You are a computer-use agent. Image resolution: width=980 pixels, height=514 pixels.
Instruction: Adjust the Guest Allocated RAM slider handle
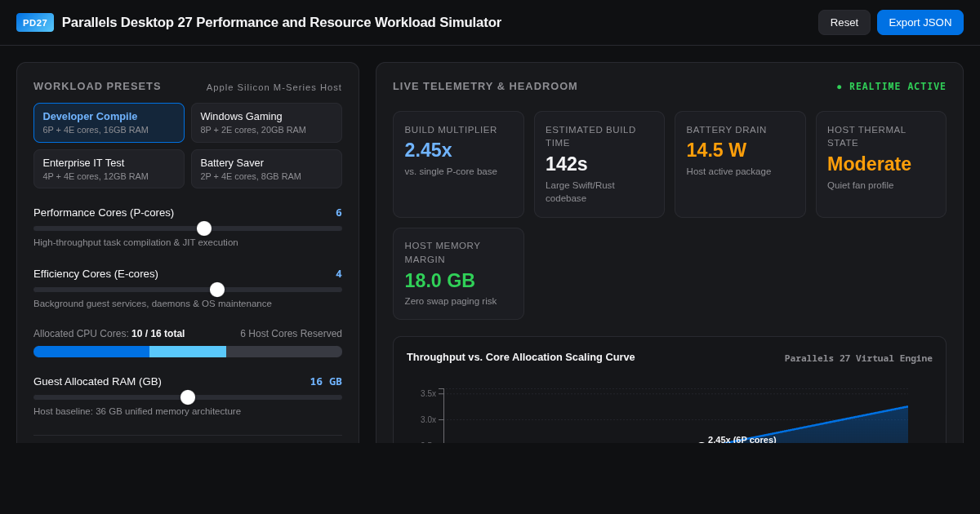click(188, 397)
